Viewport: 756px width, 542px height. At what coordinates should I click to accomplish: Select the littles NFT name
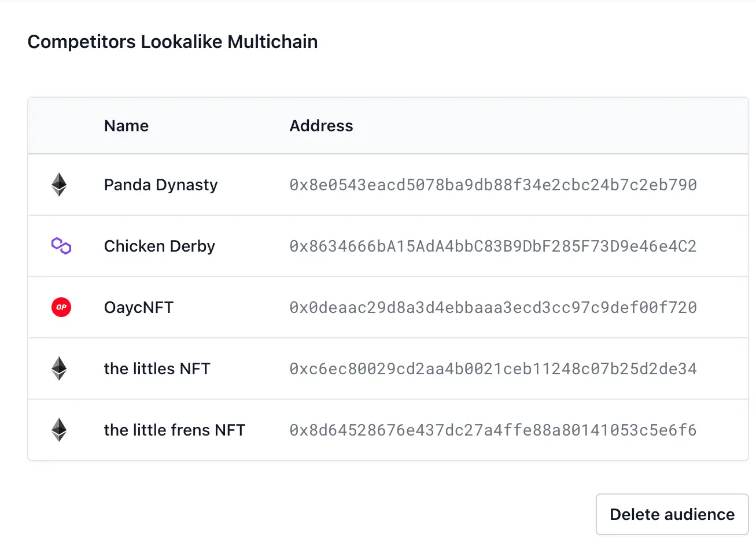pyautogui.click(x=157, y=369)
